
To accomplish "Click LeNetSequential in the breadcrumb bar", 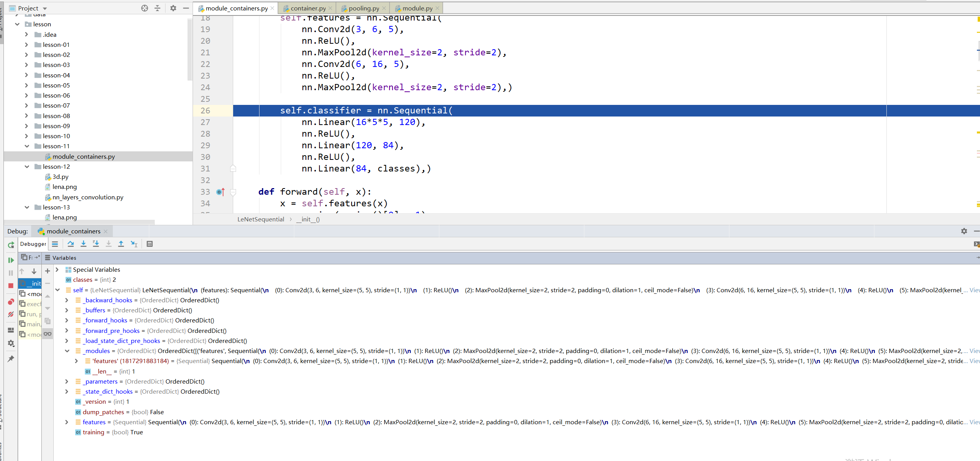I will 261,219.
